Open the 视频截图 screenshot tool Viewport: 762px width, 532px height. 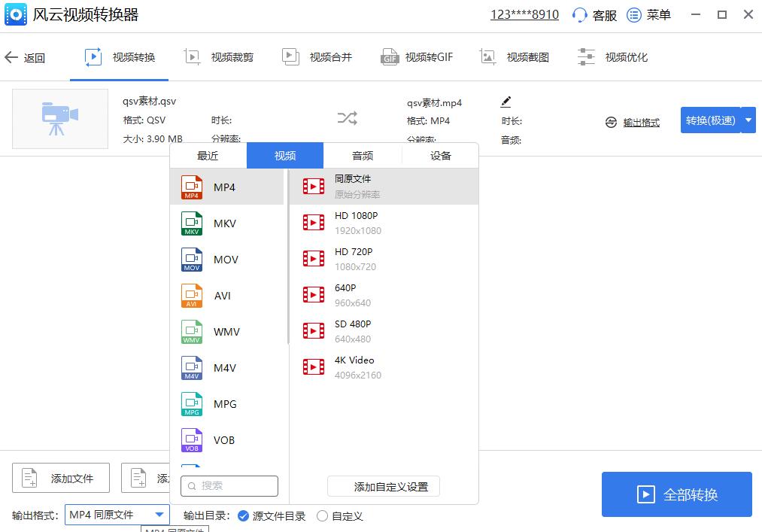[x=516, y=56]
